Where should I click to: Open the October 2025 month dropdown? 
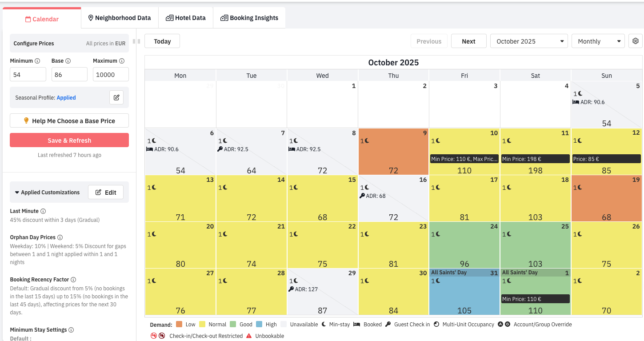click(529, 41)
